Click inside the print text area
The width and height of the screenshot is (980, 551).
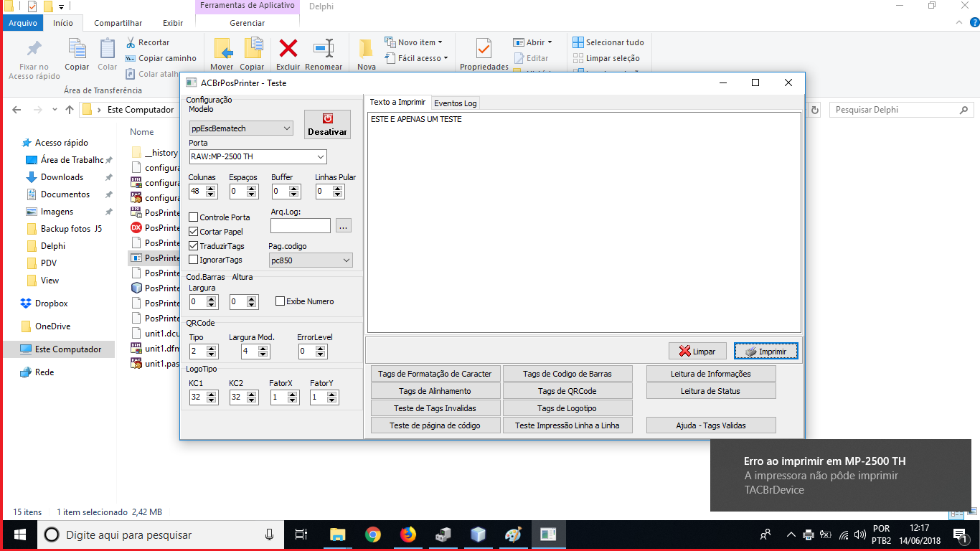pyautogui.click(x=584, y=222)
